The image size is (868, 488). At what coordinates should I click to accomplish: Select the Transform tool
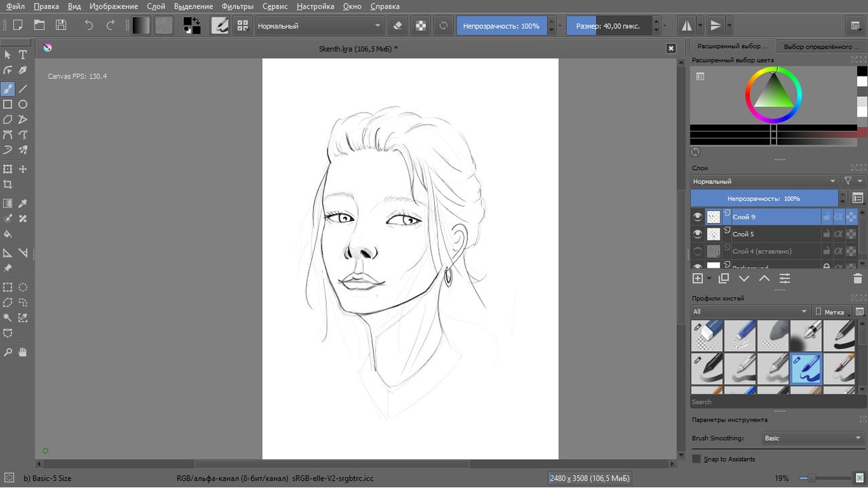point(7,169)
